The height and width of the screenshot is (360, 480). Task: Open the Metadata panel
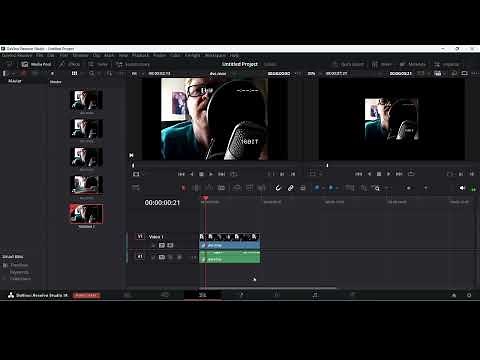tap(413, 64)
